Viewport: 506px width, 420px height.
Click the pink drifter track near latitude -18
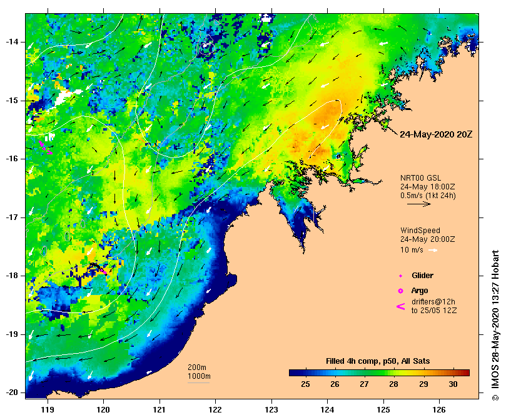[x=103, y=271]
